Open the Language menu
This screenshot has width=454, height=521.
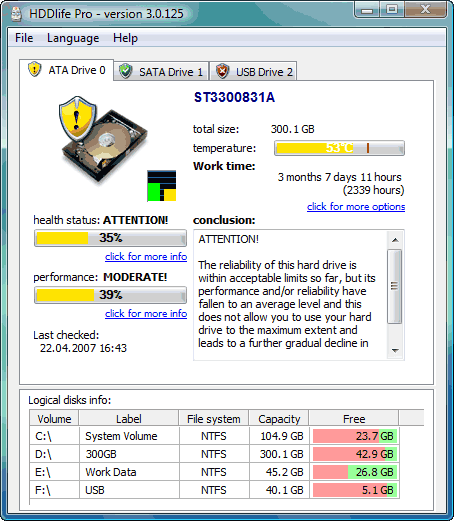(x=73, y=38)
